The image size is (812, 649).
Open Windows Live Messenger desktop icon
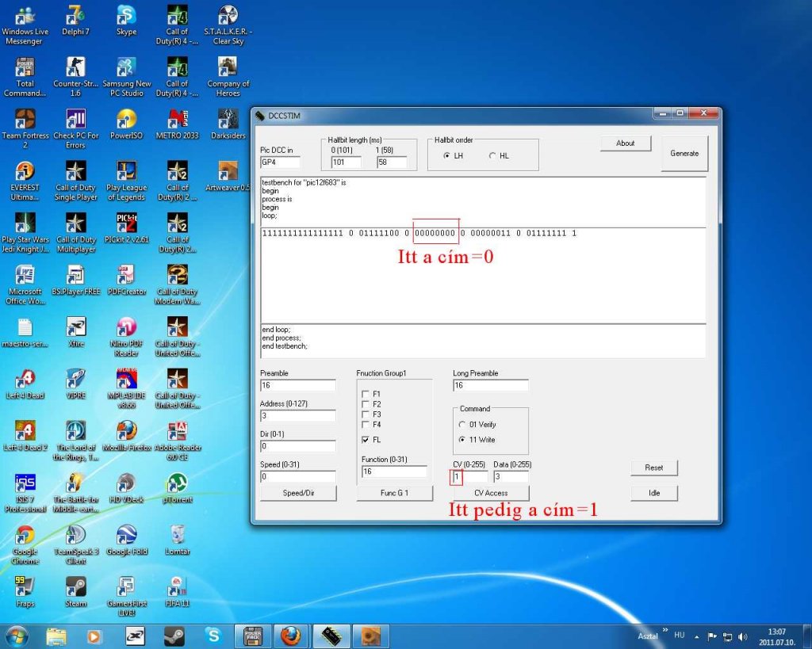point(25,25)
